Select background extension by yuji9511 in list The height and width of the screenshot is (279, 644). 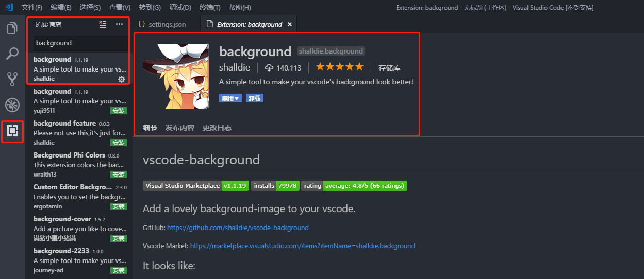79,100
